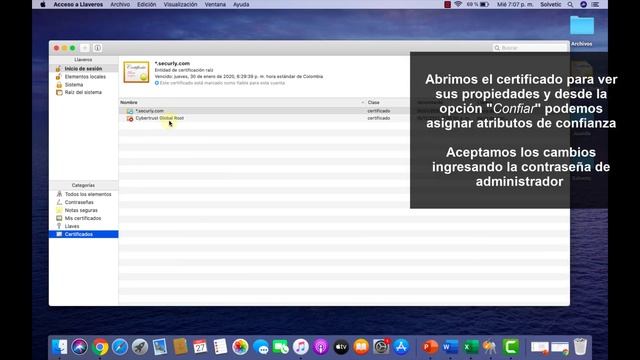Click the Cybertrust certificate row icon

point(130,118)
